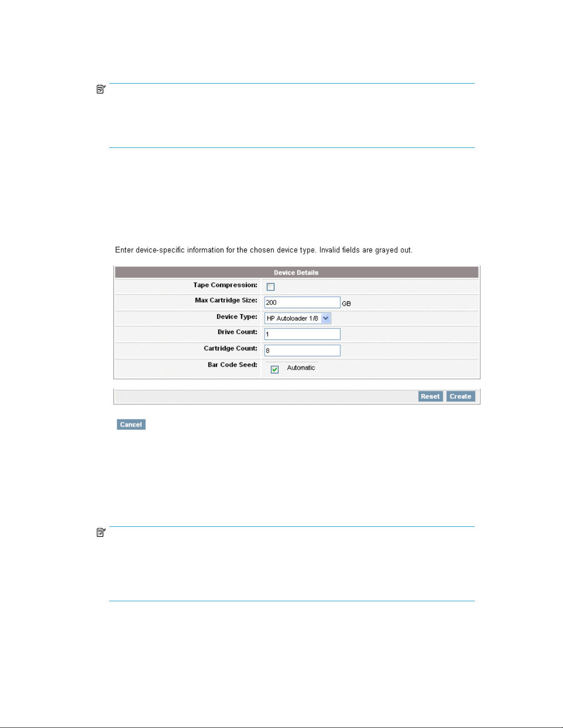Uncheck the Automatic bar code seed checkbox

pyautogui.click(x=275, y=370)
